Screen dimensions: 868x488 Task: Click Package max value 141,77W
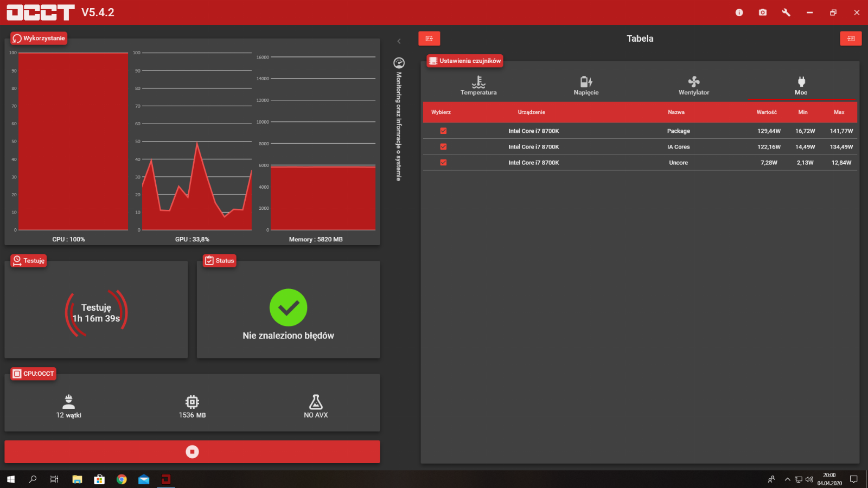pyautogui.click(x=841, y=131)
